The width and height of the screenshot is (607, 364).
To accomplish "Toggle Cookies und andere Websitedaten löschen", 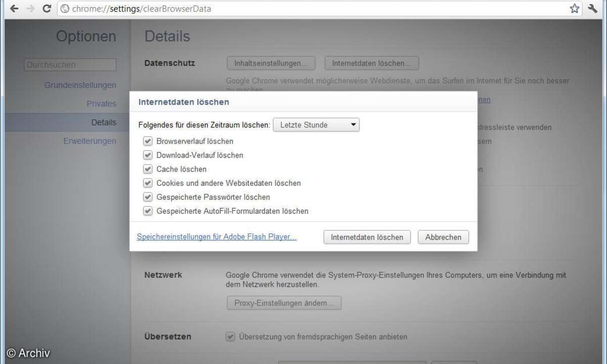I will coord(148,183).
